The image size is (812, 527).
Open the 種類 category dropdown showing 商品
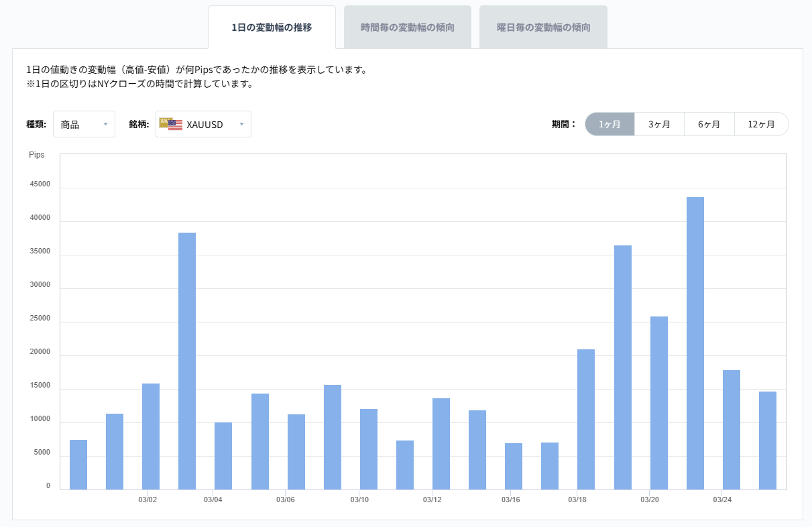(84, 123)
